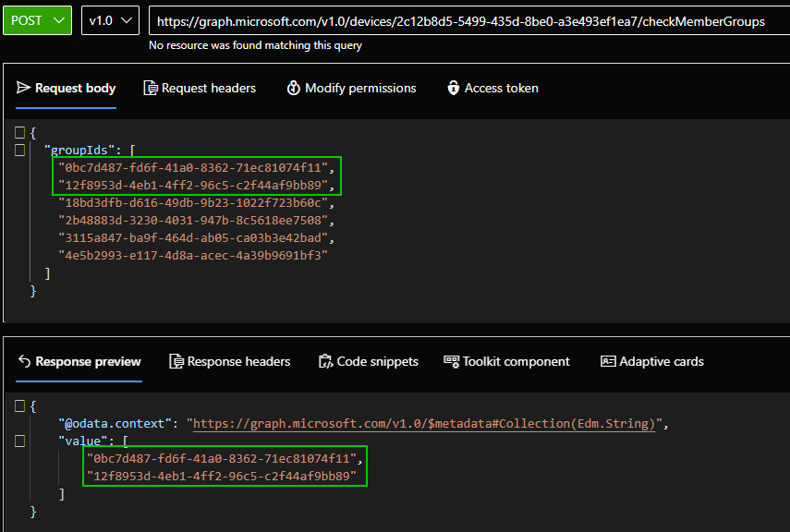Click the Request body send icon
790x532 pixels.
tap(23, 88)
